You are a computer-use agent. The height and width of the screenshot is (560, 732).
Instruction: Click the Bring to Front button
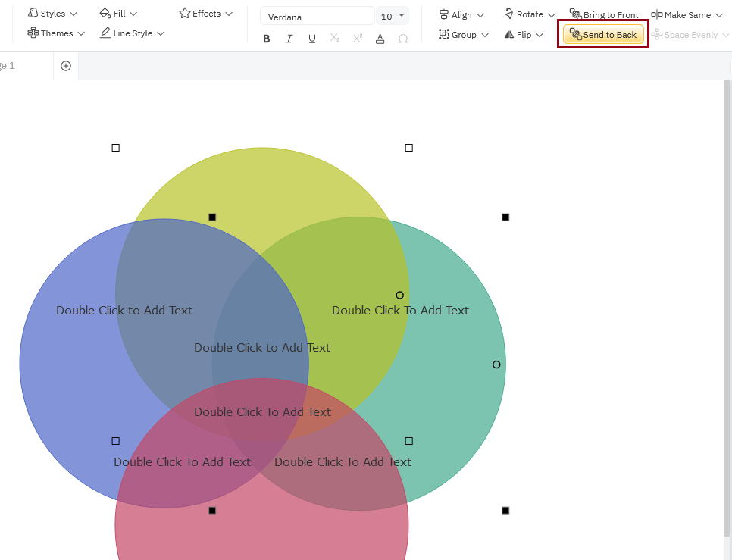pos(605,14)
